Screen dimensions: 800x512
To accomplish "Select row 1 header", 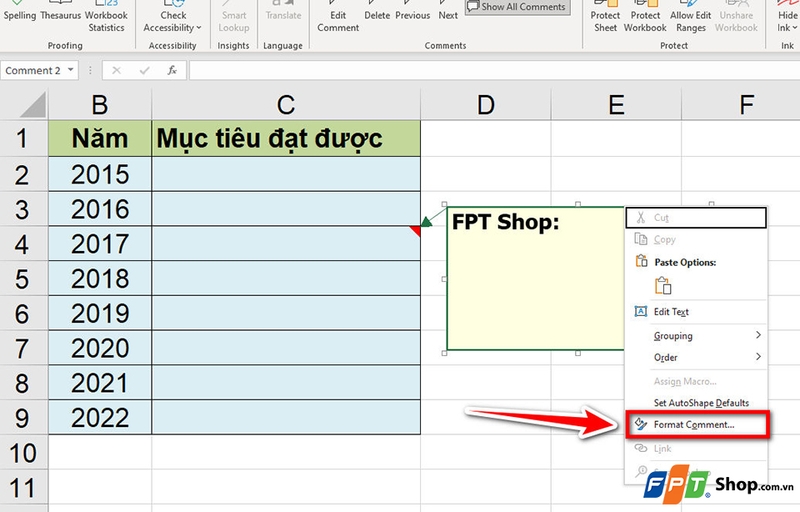I will tap(22, 139).
